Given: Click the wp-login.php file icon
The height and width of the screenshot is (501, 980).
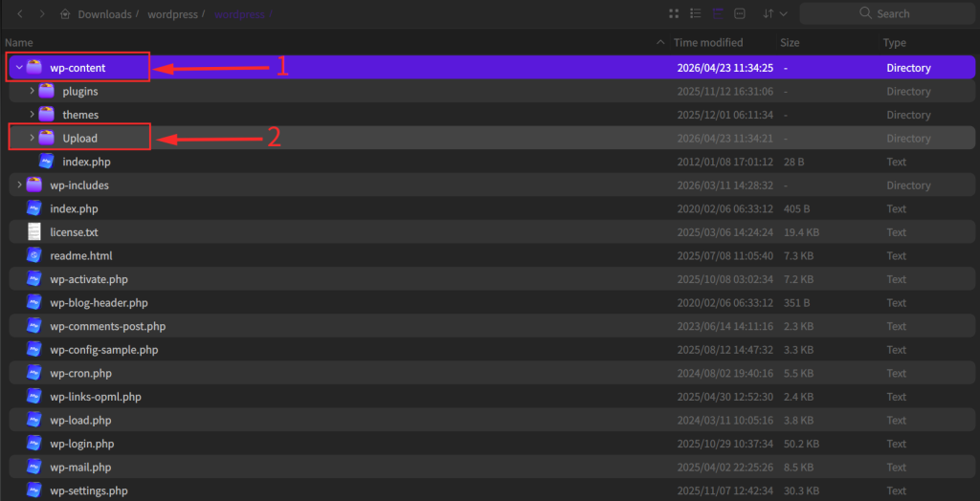Looking at the screenshot, I should click(x=34, y=444).
